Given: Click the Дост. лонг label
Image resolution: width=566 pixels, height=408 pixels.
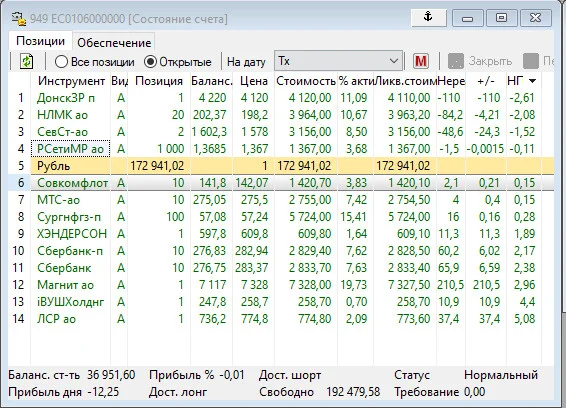Looking at the screenshot, I should point(178,392).
